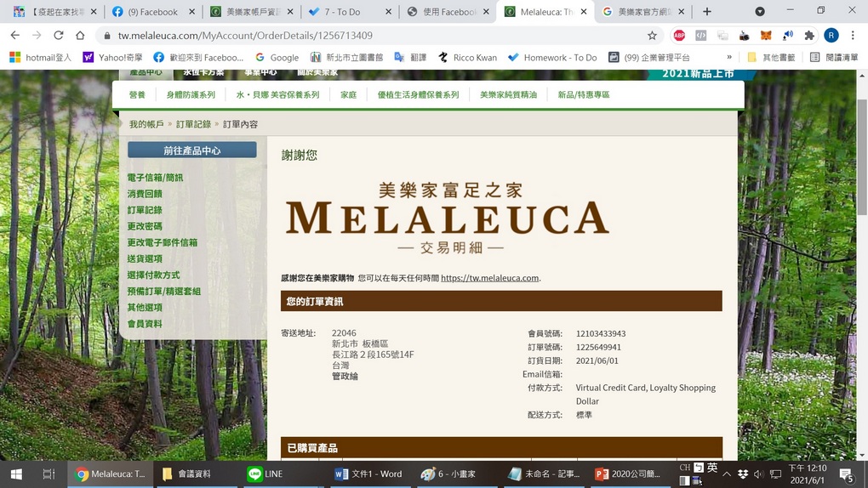The image size is (868, 488).
Task: Click the address bar URL field
Action: click(376, 36)
